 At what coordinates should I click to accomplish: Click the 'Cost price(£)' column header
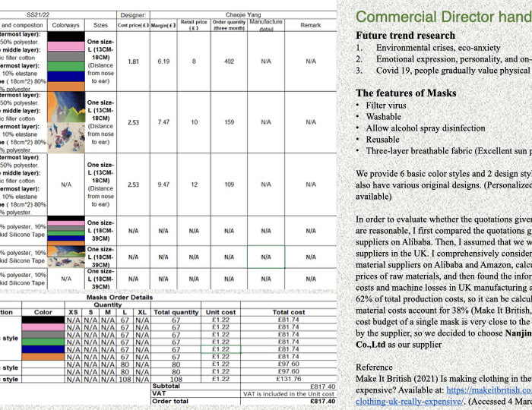133,25
